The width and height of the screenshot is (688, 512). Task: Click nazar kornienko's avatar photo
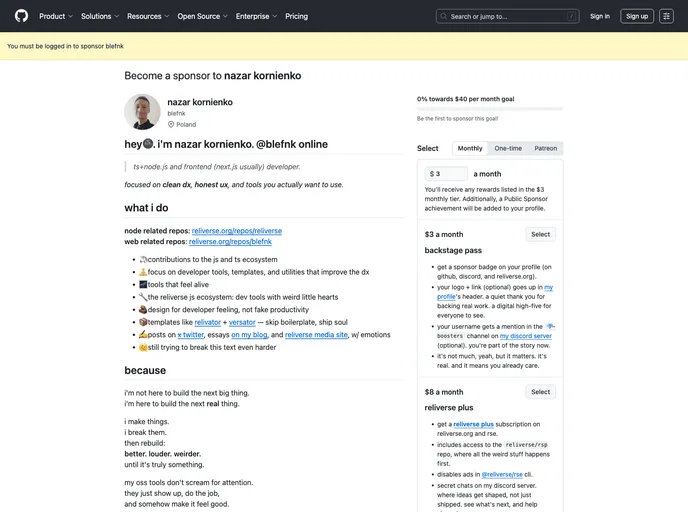click(x=142, y=112)
